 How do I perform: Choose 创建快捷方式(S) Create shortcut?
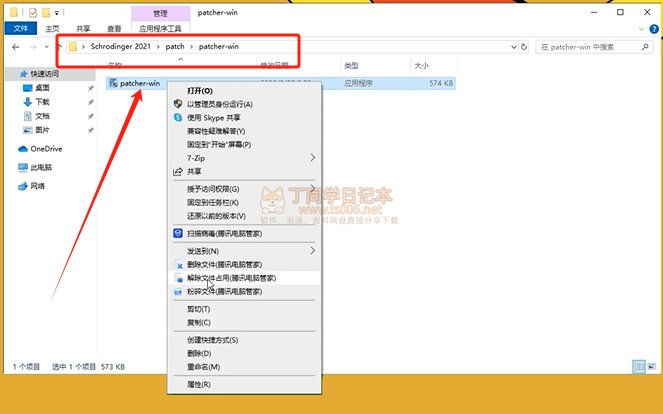click(x=244, y=340)
